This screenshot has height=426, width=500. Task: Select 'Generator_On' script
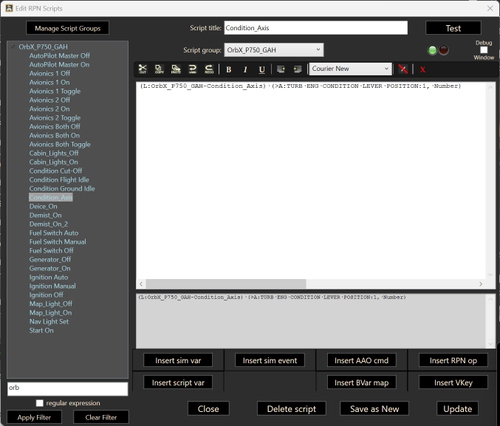pos(50,268)
